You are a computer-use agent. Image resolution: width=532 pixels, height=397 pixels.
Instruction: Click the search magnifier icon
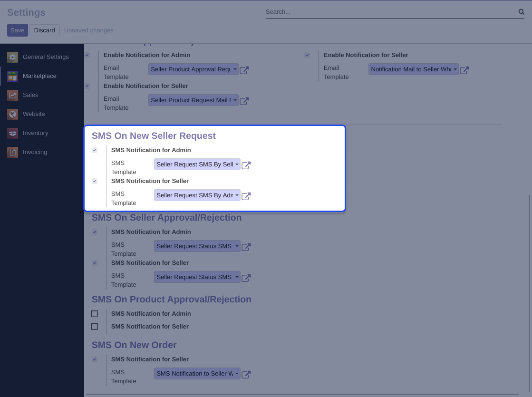(x=521, y=12)
